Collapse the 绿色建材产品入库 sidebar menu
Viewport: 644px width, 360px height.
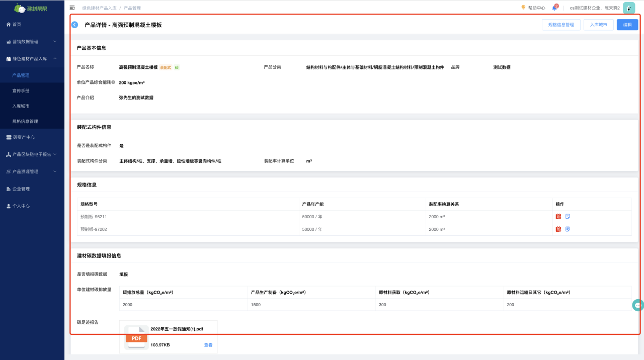coord(32,59)
